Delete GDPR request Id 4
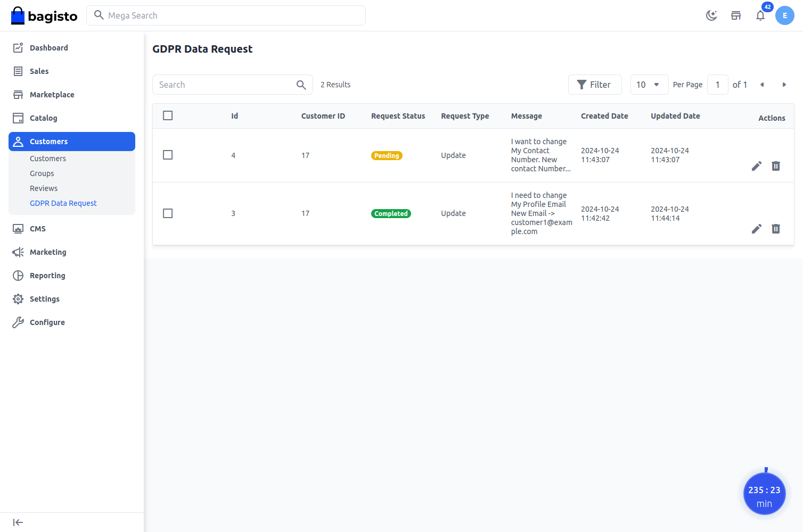The width and height of the screenshot is (803, 532). coord(776,166)
